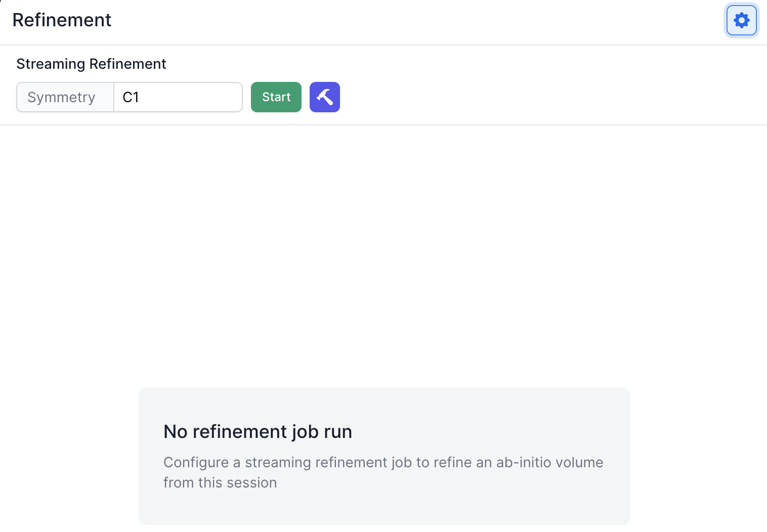This screenshot has height=532, width=767.
Task: Toggle the settings gear at top right
Action: [x=741, y=20]
